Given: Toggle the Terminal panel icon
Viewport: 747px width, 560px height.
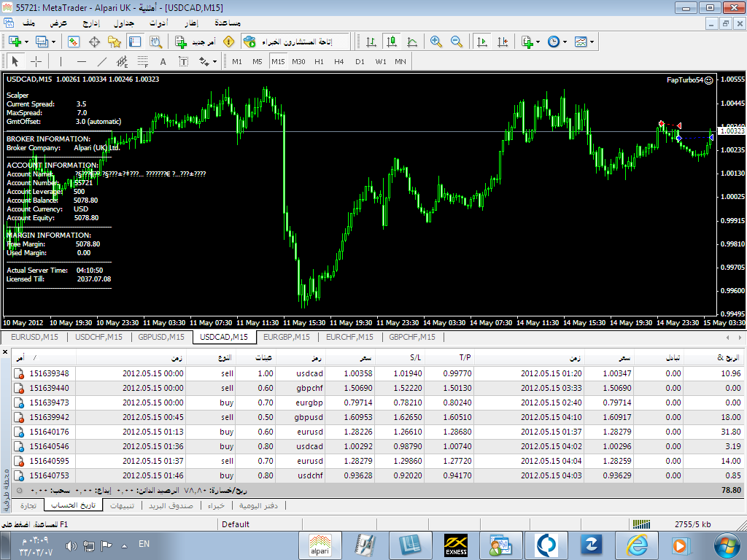Looking at the screenshot, I should tap(135, 42).
